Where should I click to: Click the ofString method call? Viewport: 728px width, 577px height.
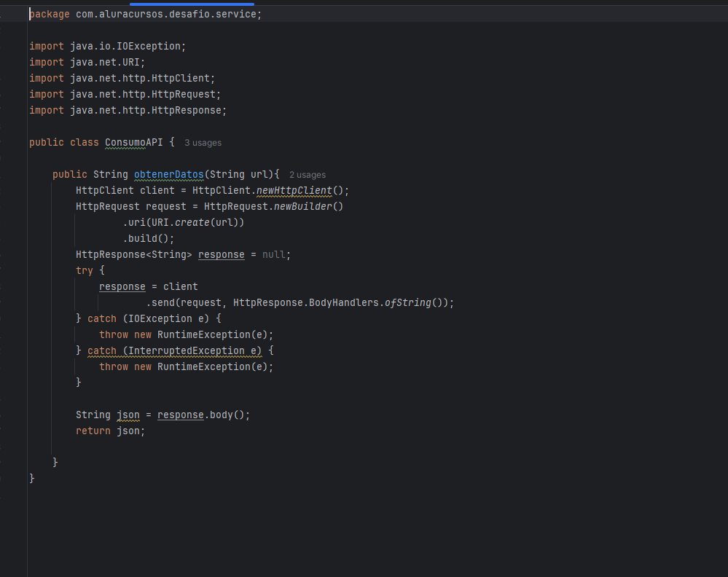pos(407,302)
